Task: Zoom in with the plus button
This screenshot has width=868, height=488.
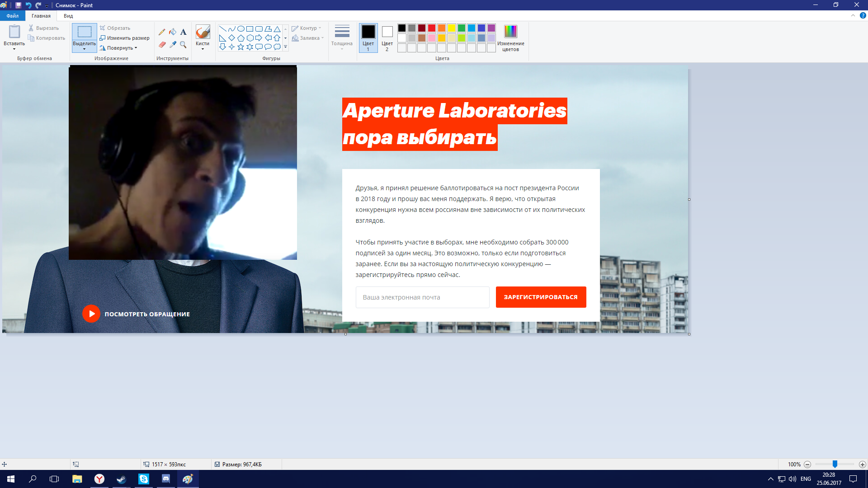Action: [863, 465]
